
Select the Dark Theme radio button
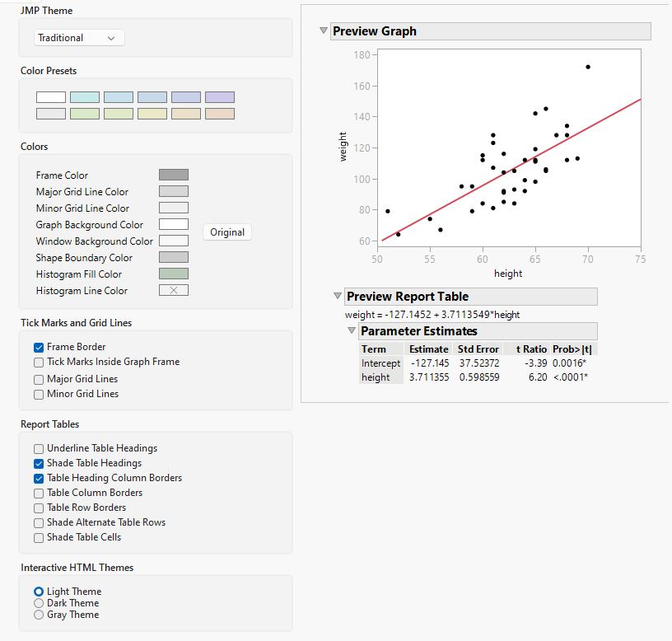(x=39, y=603)
